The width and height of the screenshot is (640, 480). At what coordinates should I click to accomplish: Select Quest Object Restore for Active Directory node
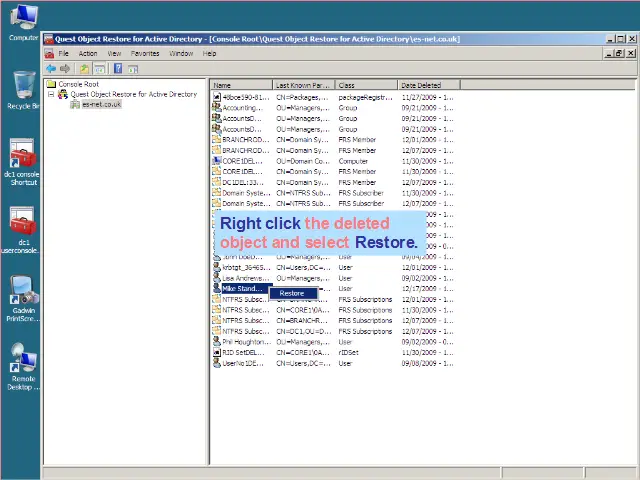(x=134, y=94)
